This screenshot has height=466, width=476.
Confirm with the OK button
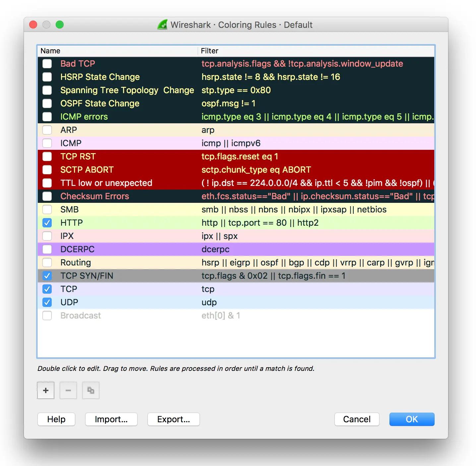click(412, 419)
